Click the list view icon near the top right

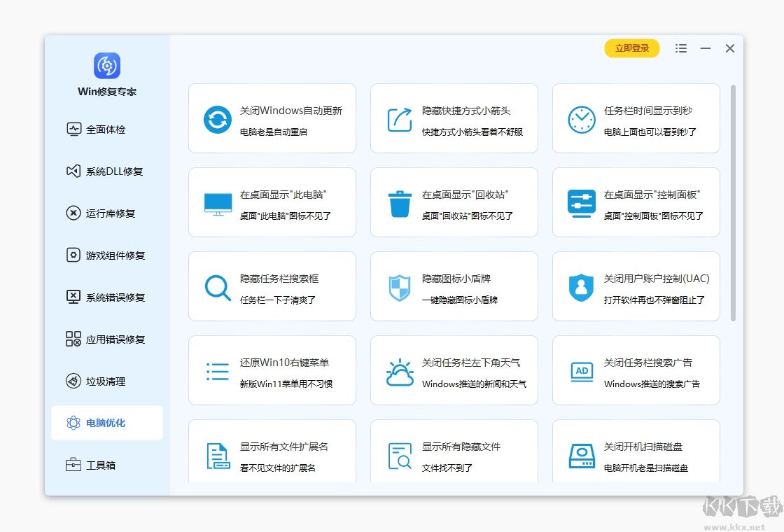coord(680,48)
